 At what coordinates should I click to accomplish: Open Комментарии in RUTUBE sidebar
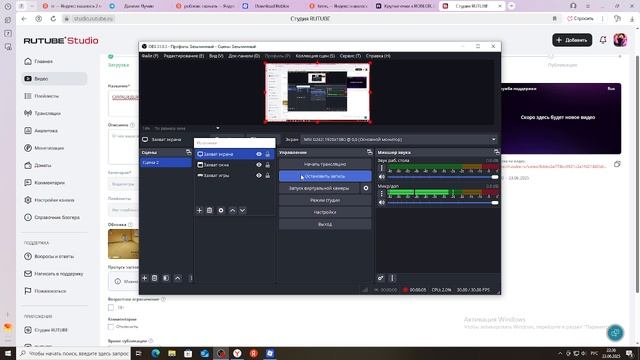tap(44, 183)
